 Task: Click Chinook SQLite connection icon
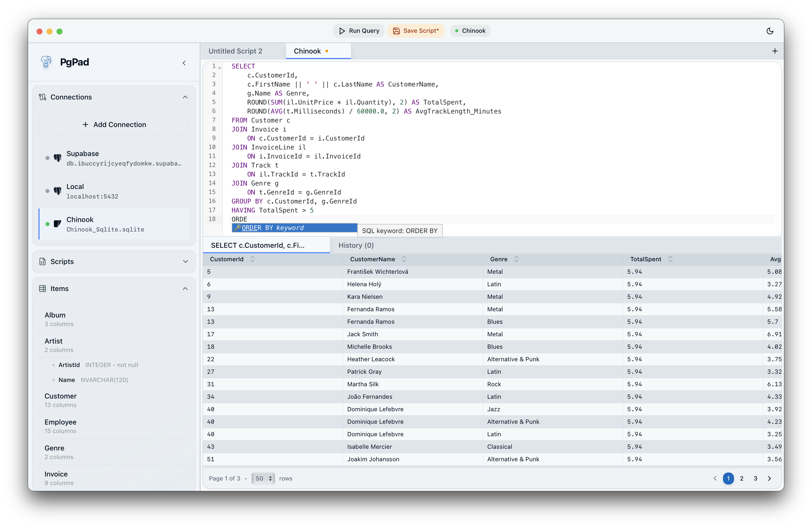57,224
